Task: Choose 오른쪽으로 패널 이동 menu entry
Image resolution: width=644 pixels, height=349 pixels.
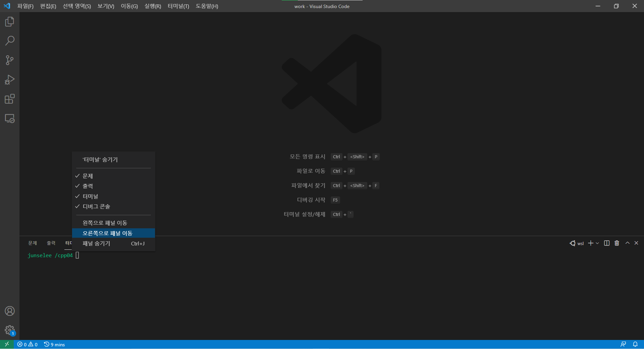Action: pos(113,233)
